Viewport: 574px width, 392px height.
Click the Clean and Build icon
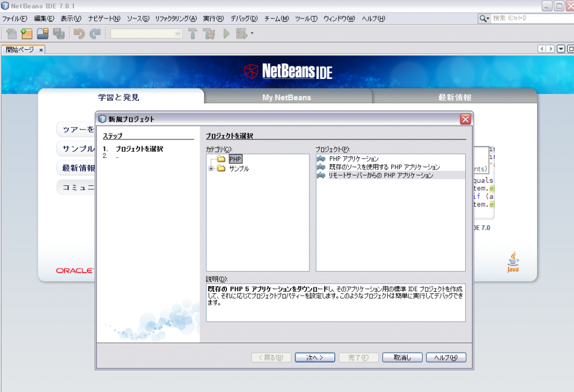point(210,34)
